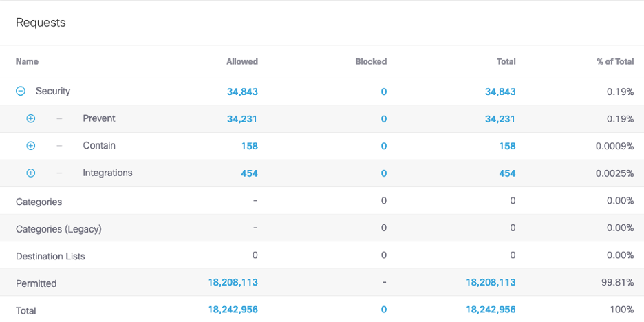The height and width of the screenshot is (322, 644).
Task: Expand the Prevent row
Action: click(x=30, y=118)
